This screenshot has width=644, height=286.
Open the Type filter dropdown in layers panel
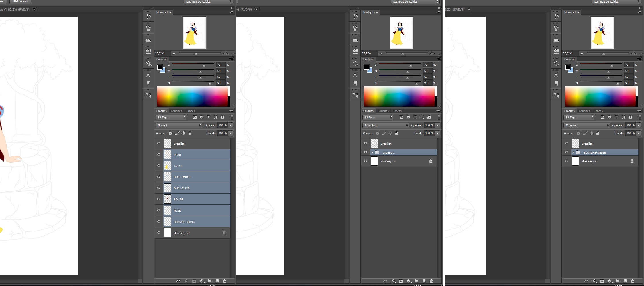171,117
